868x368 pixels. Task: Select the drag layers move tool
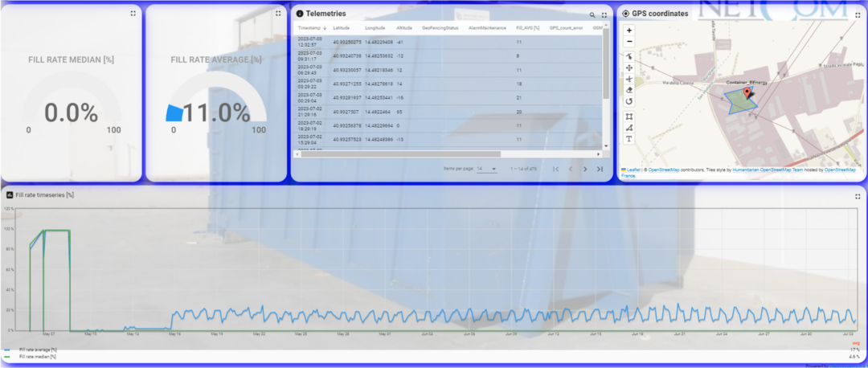pyautogui.click(x=628, y=67)
